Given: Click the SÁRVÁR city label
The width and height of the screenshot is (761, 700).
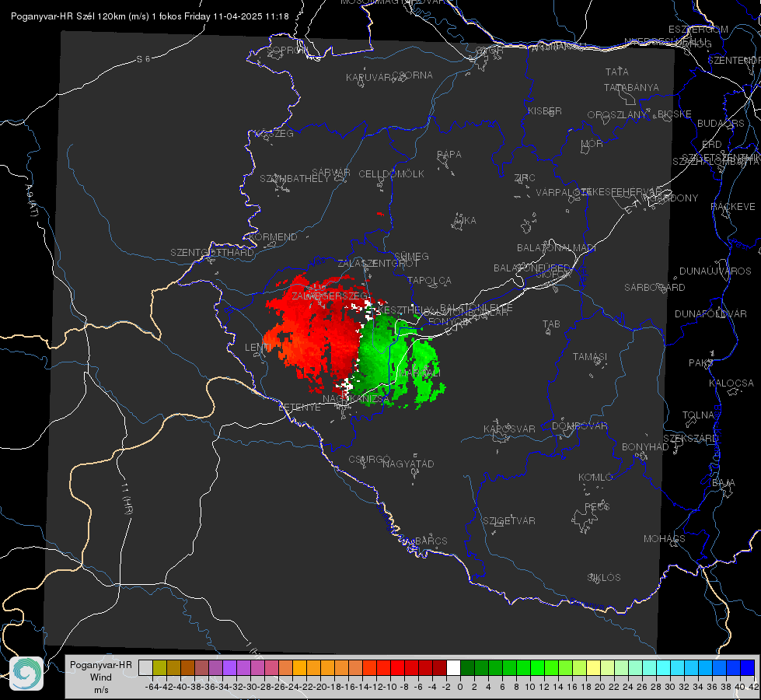Looking at the screenshot, I should coord(331,173).
